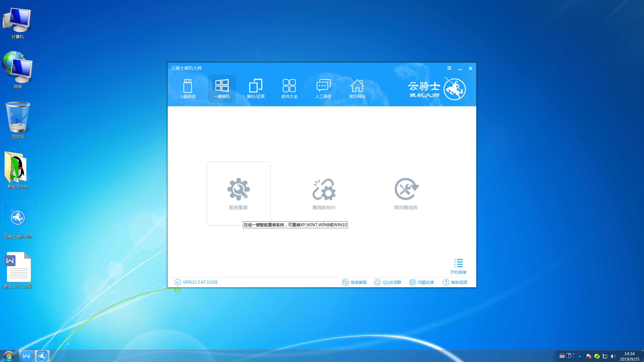The width and height of the screenshot is (644, 362).
Task: Select 网络 desktop icon
Action: pyautogui.click(x=17, y=70)
